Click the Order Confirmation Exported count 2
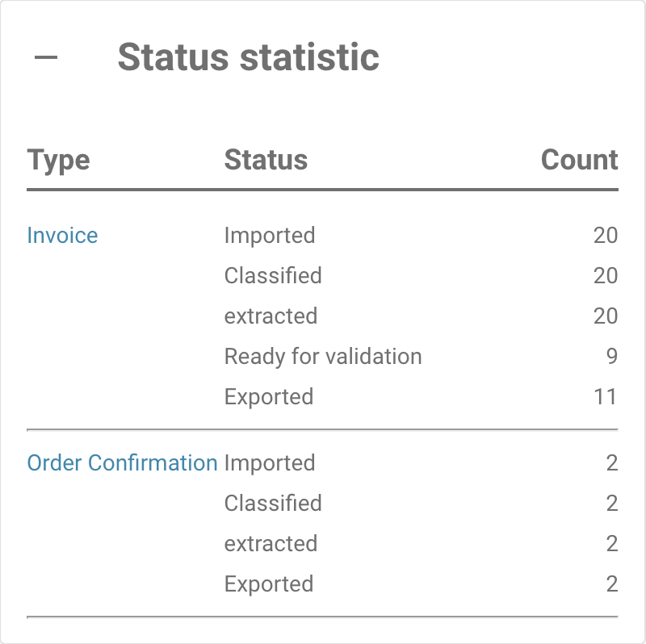646x644 pixels. point(612,584)
